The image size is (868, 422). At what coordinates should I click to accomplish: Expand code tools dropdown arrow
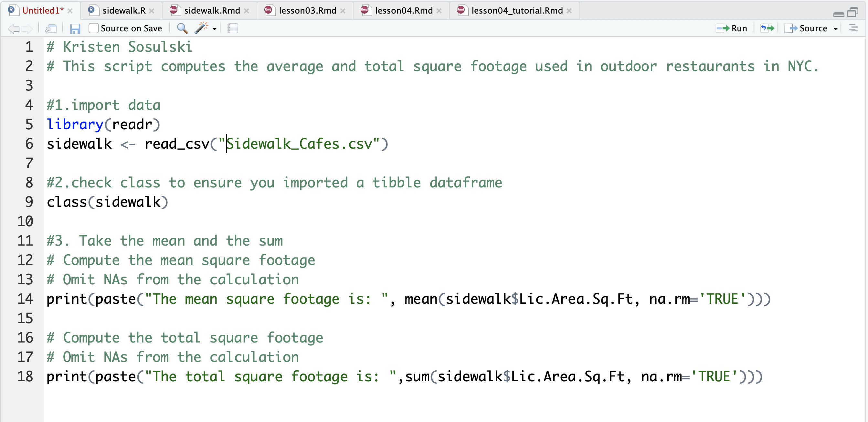click(x=214, y=29)
